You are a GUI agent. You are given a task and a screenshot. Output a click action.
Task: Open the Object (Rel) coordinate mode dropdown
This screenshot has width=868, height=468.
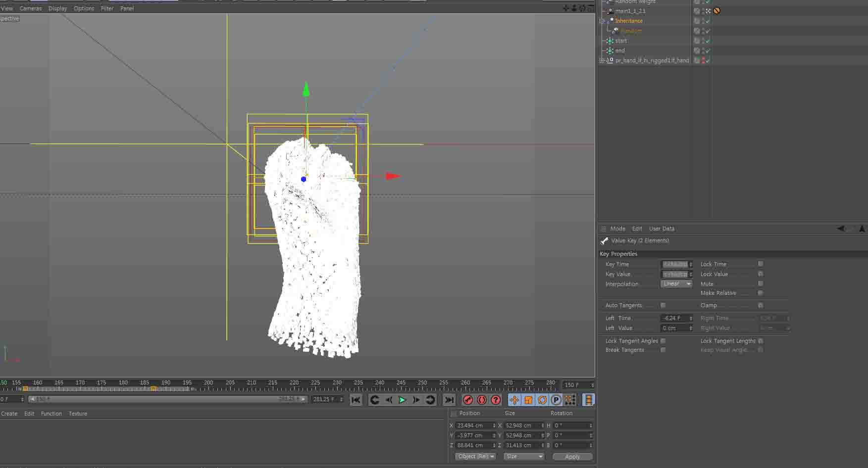tap(475, 457)
